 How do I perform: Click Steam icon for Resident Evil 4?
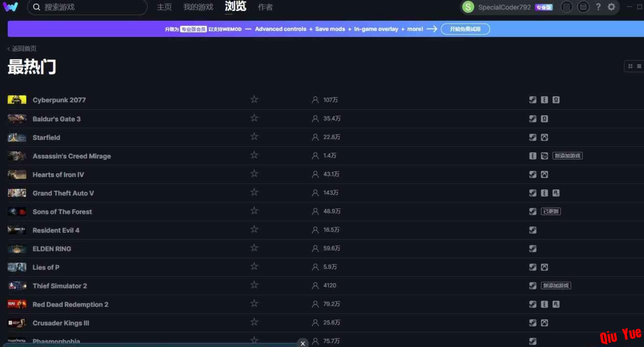click(532, 230)
